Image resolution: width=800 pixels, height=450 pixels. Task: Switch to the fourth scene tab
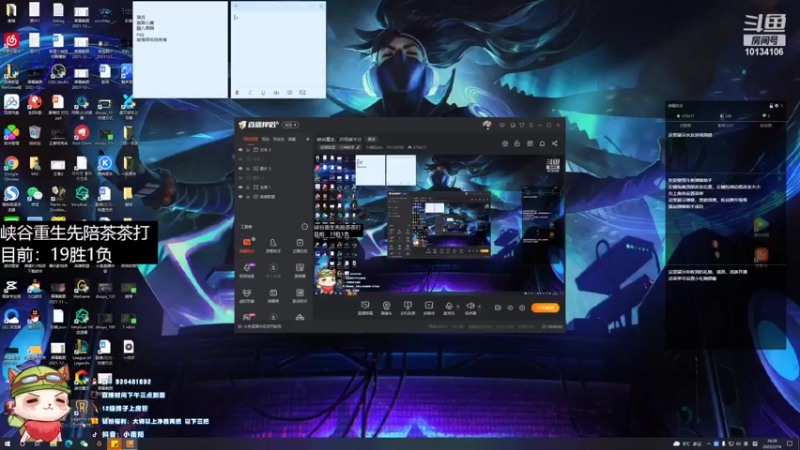click(x=292, y=139)
